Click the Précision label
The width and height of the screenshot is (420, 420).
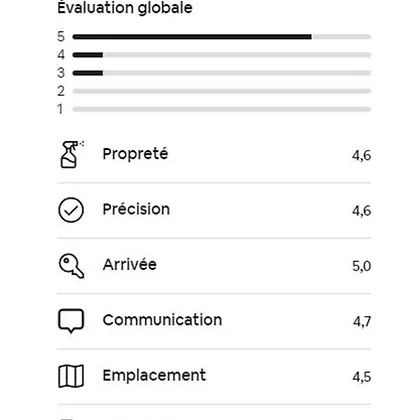coord(136,209)
